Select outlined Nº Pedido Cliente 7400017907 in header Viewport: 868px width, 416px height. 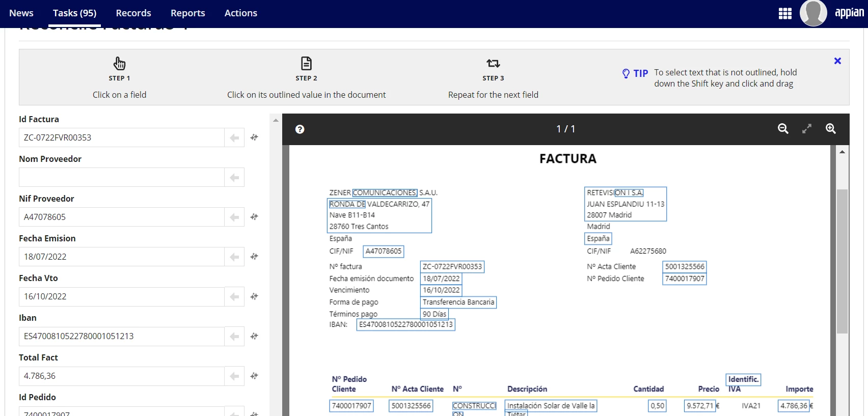[x=685, y=279]
